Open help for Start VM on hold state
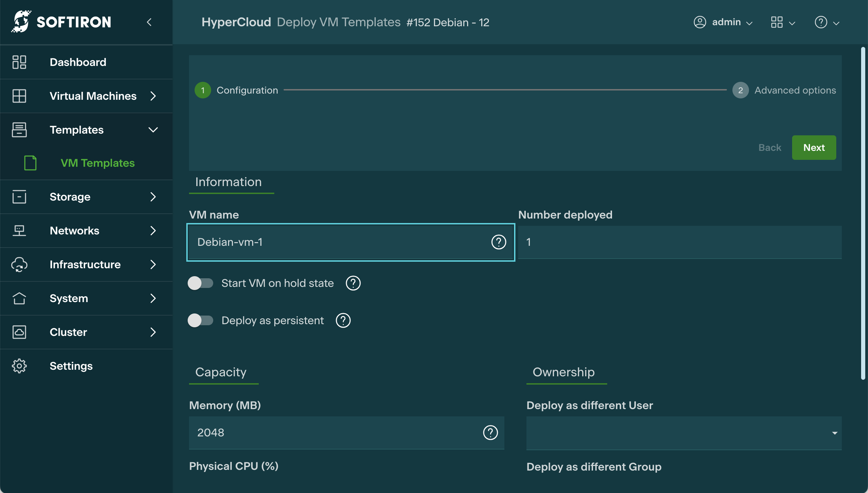Viewport: 868px width, 493px height. [353, 283]
